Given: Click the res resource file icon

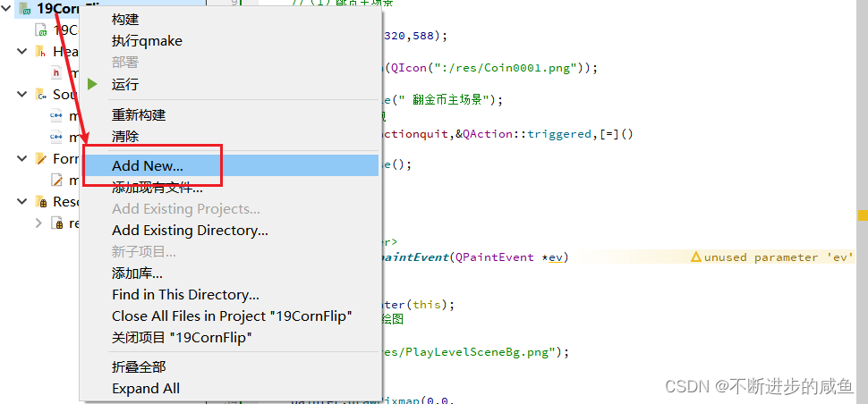Looking at the screenshot, I should 55,223.
